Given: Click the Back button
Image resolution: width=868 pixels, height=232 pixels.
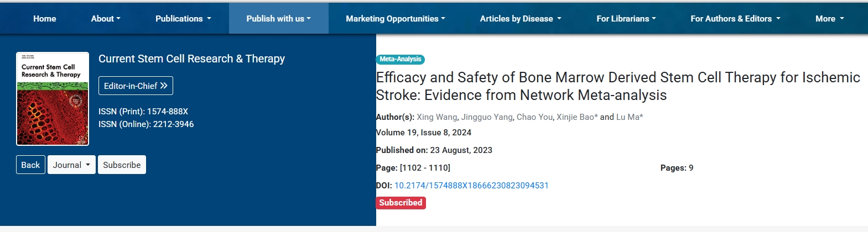Looking at the screenshot, I should pyautogui.click(x=30, y=165).
